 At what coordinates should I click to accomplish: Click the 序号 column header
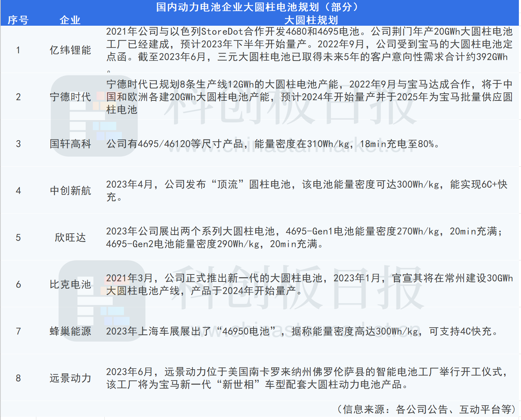pyautogui.click(x=18, y=20)
